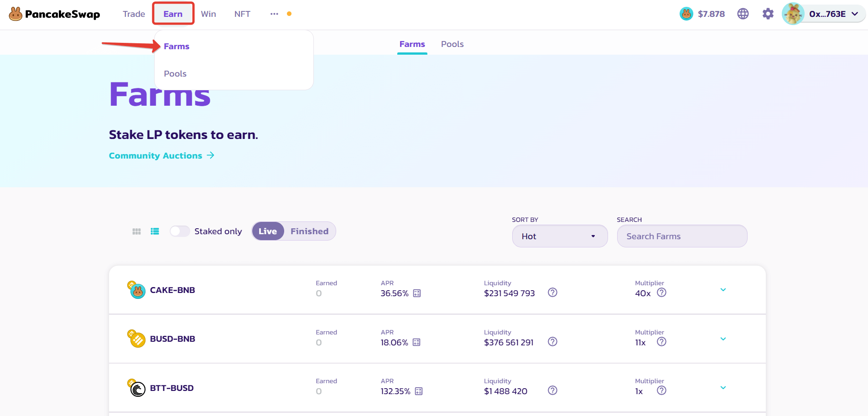868x416 pixels.
Task: Click the BTT-BUSD farm name
Action: pos(172,388)
